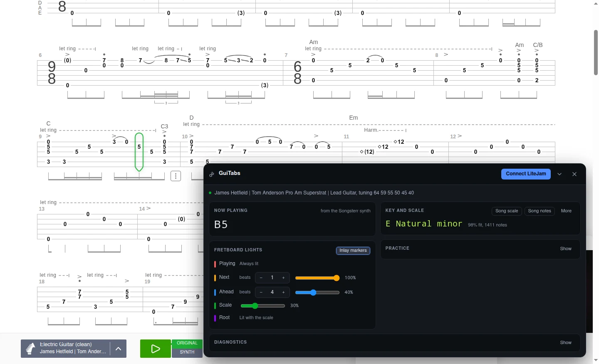
Task: Click the B5 now playing note
Action: point(221,225)
